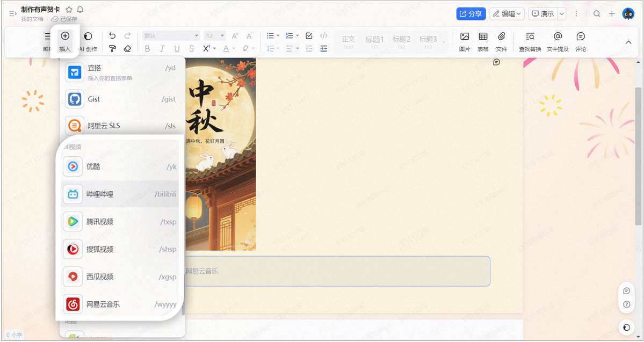This screenshot has height=342, width=644.
Task: Insert a table
Action: (x=483, y=42)
